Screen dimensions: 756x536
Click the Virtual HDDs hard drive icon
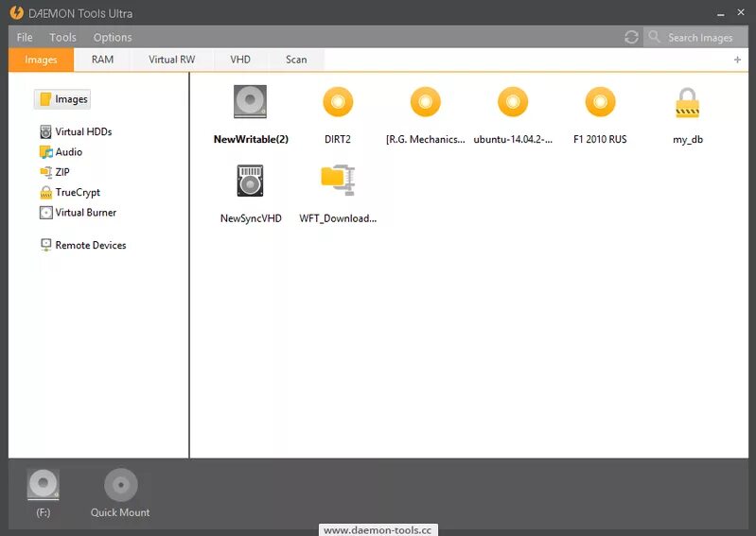(x=45, y=131)
